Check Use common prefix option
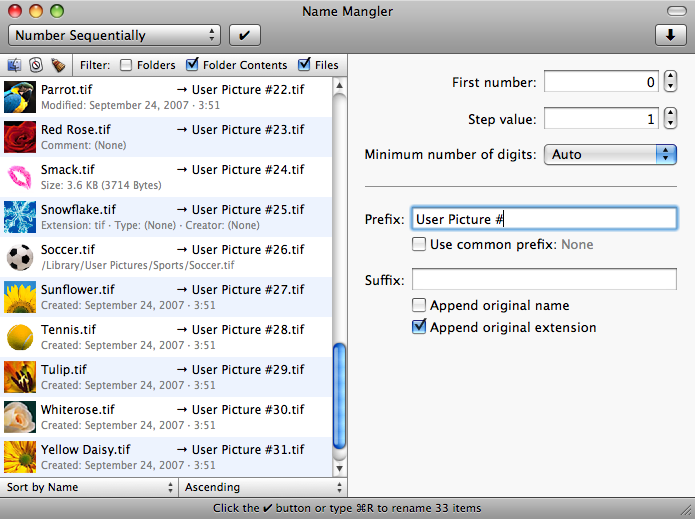695x519 pixels. (x=419, y=244)
